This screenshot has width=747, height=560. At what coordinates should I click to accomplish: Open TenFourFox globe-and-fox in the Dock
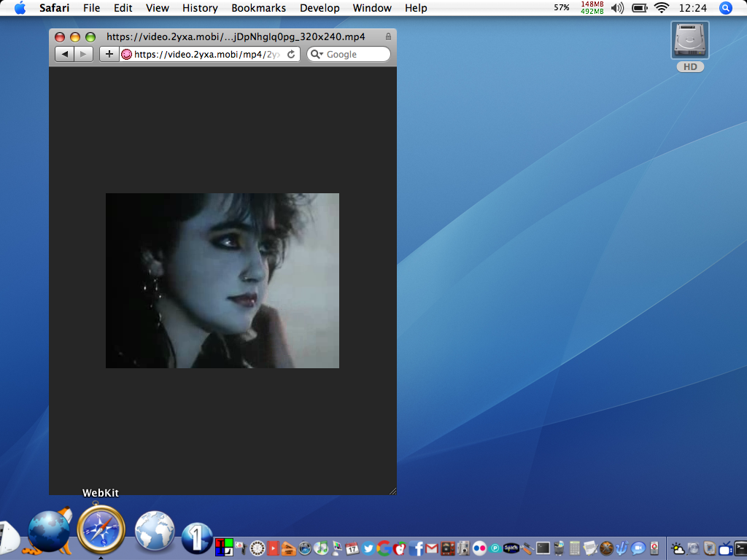point(50,532)
